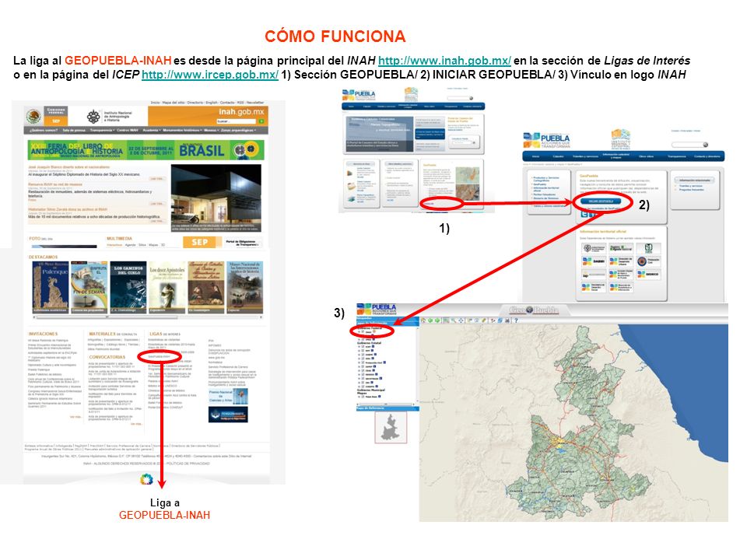Click the Destacamos carousel horizontal scrollbar
This screenshot has height=560, width=747.
149,317
